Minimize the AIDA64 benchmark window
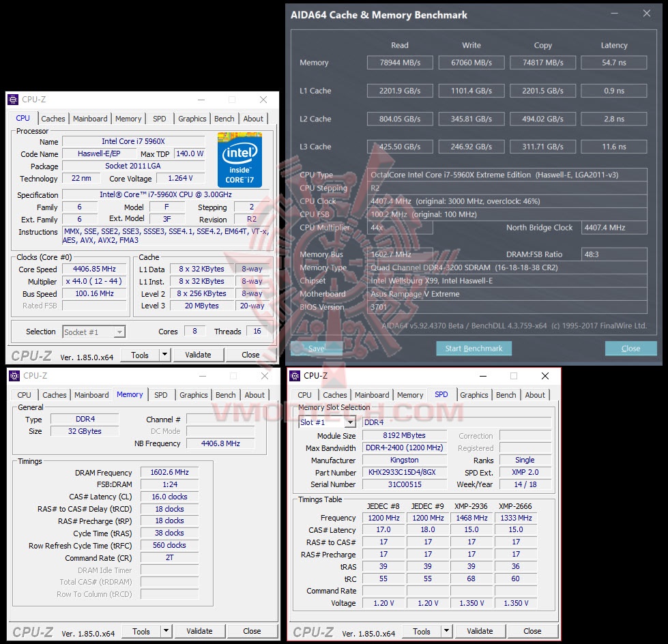668x644 pixels. 614,14
